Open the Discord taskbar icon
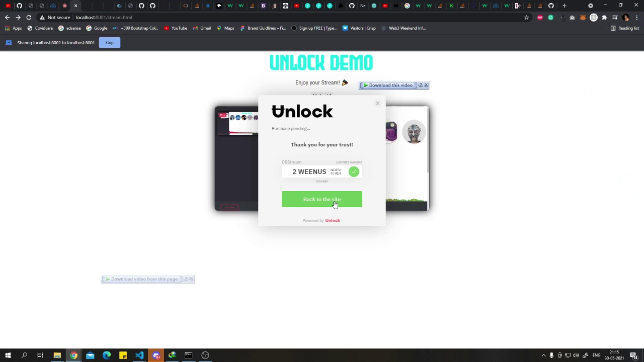Screen dimensions: 644x362 pyautogui.click(x=156, y=355)
